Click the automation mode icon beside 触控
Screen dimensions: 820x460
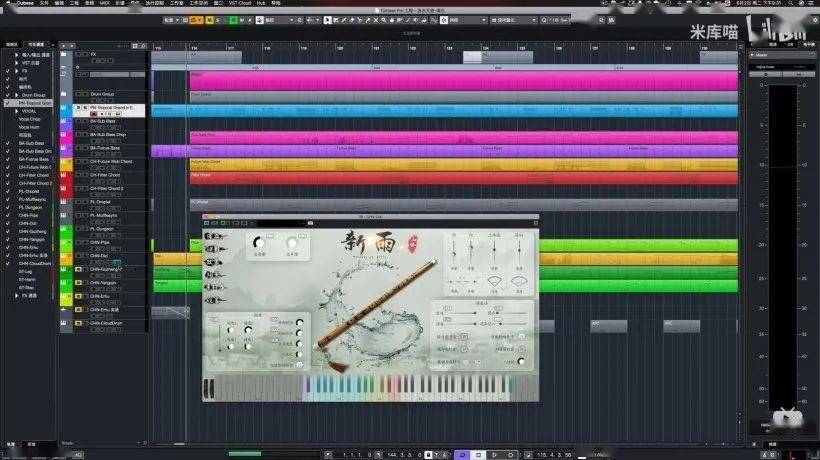click(260, 20)
